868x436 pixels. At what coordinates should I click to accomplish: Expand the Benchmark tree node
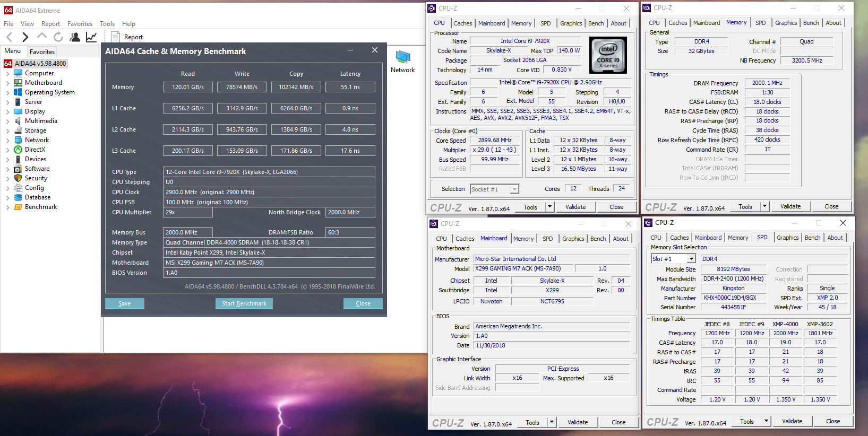click(x=7, y=207)
